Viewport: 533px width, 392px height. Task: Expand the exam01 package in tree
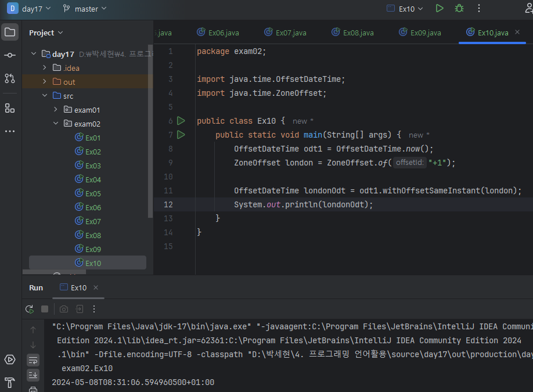56,110
